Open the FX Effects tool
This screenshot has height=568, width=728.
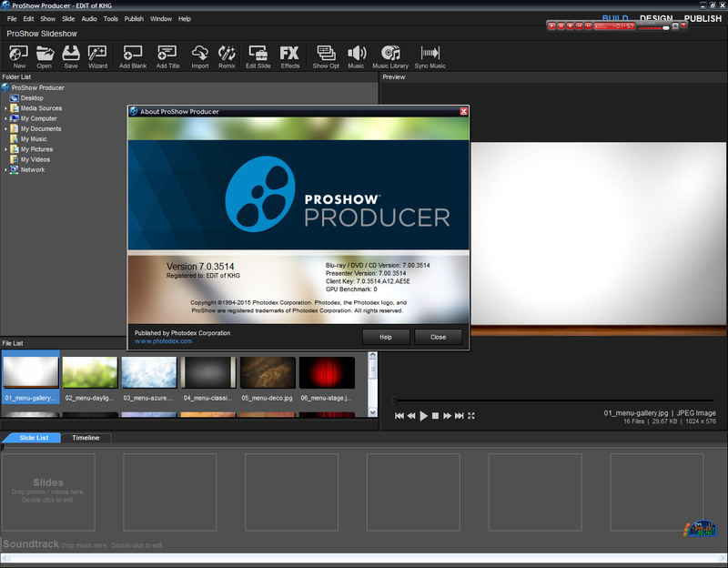tap(289, 57)
